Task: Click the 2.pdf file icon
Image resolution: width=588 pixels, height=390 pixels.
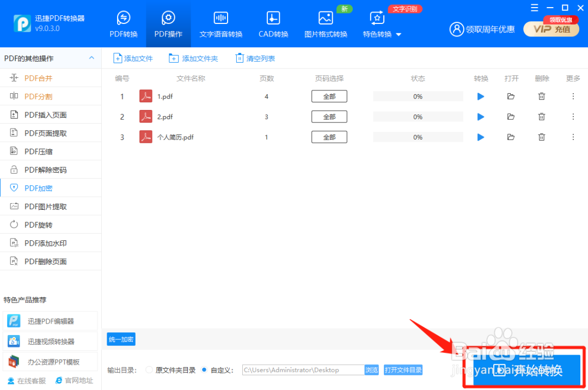Action: 145,117
